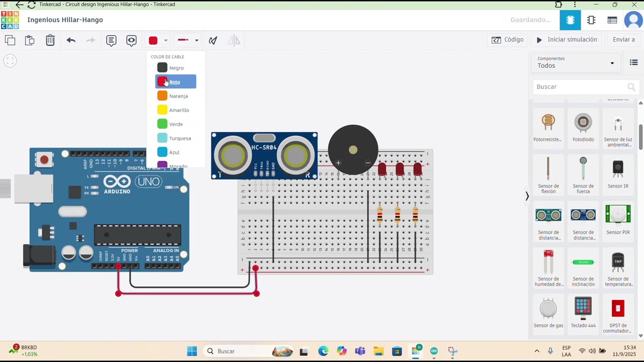Open the notes tool
Image resolution: width=644 pixels, height=362 pixels.
coord(111,40)
